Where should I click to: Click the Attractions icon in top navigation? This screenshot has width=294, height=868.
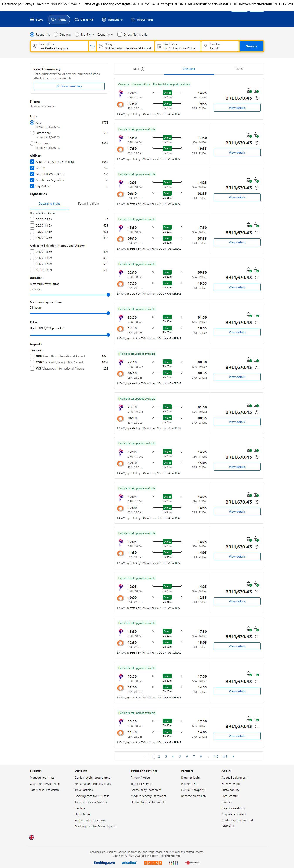104,20
